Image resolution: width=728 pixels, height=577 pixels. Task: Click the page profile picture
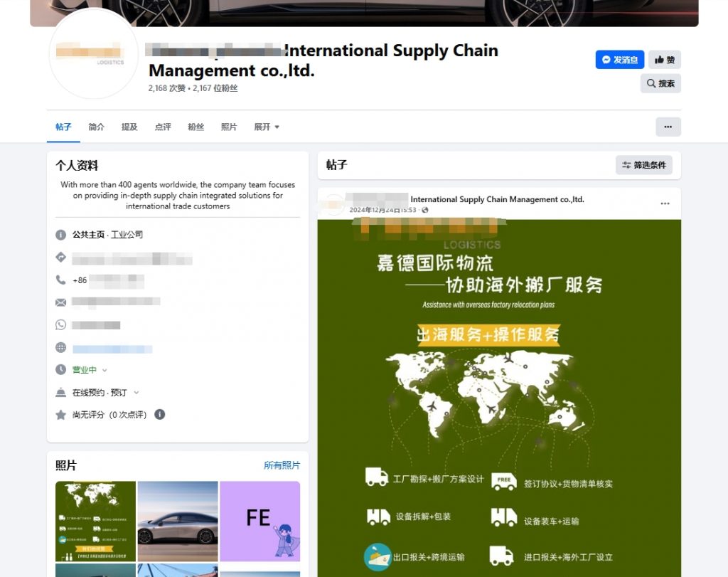click(93, 54)
